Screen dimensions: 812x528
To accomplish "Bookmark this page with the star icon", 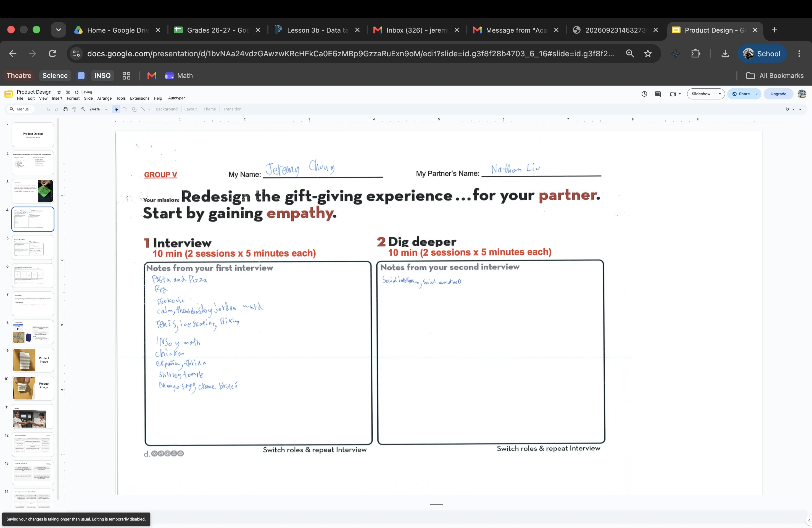I will (x=648, y=54).
